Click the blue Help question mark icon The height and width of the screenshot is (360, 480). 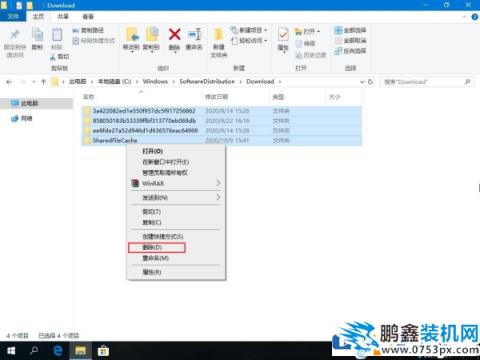tap(475, 17)
